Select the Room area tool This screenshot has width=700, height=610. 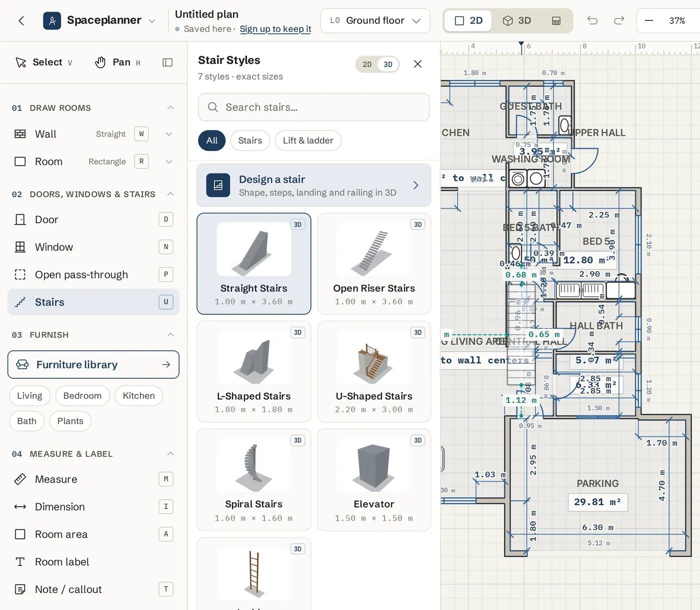93,534
